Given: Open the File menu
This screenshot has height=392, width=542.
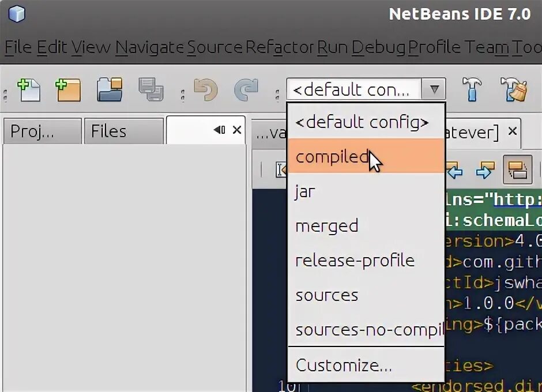Looking at the screenshot, I should [18, 47].
